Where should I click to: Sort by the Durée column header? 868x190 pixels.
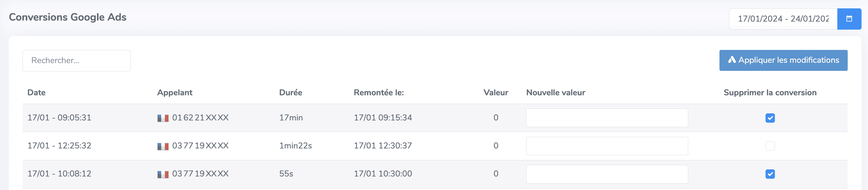pos(290,93)
